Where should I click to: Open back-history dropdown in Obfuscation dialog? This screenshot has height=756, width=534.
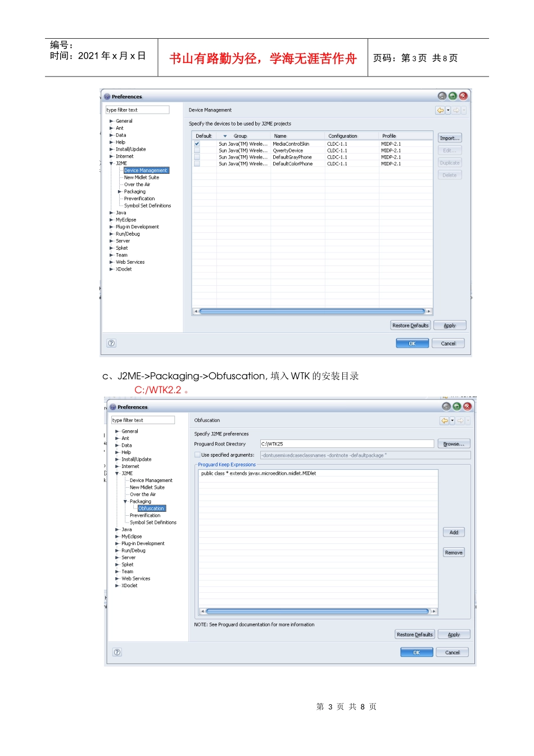(452, 421)
